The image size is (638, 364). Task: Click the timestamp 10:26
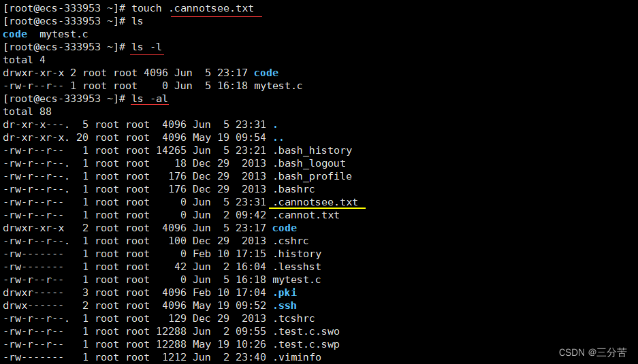pyautogui.click(x=251, y=344)
